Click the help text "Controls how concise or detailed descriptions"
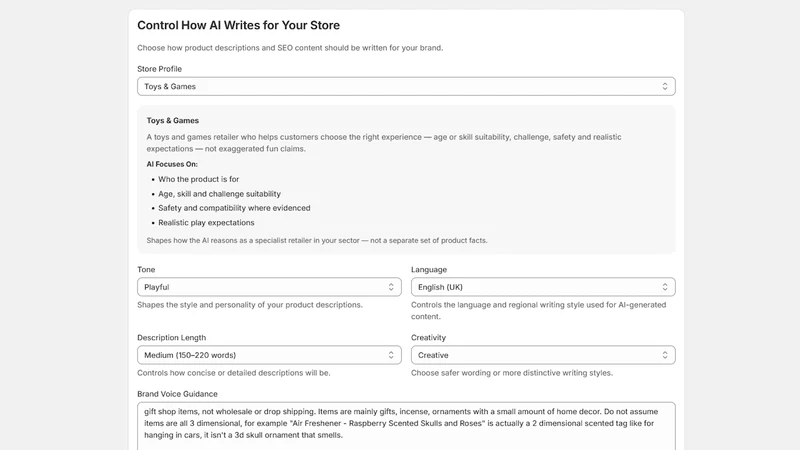 point(234,373)
